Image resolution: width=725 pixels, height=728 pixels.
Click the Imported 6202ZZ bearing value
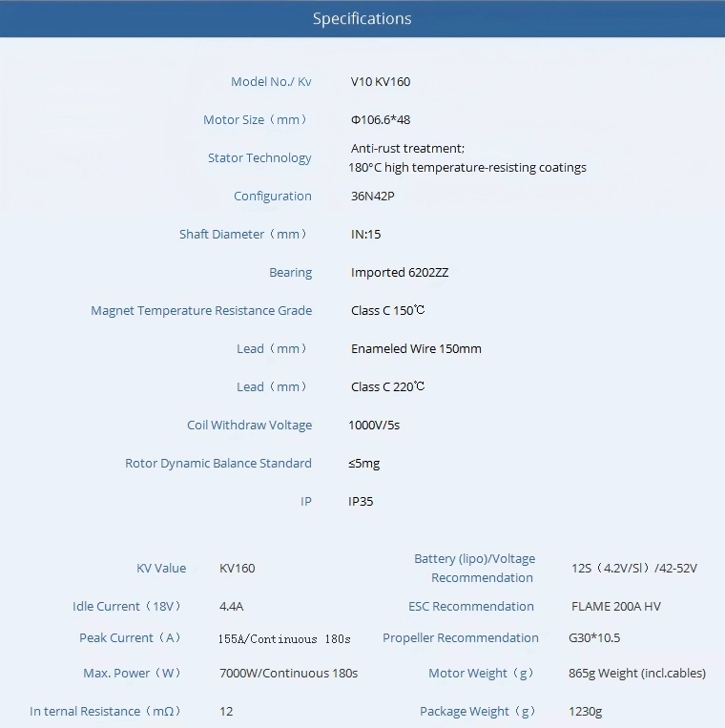tap(399, 273)
